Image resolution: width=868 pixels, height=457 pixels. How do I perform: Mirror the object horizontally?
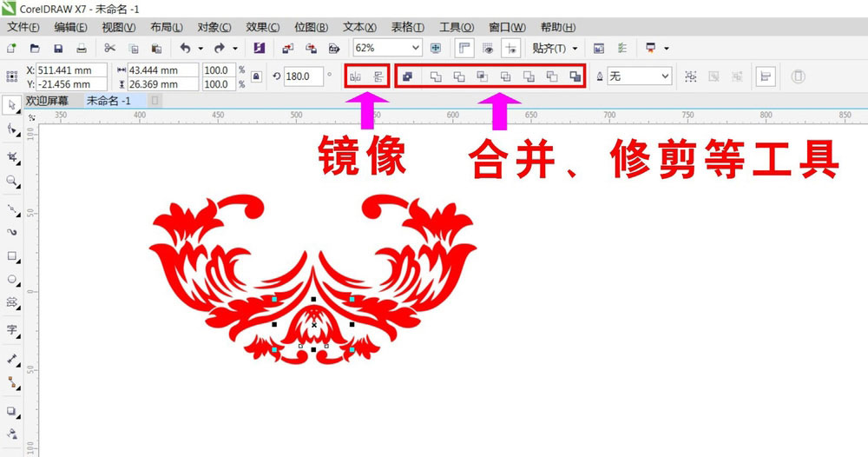(x=355, y=76)
